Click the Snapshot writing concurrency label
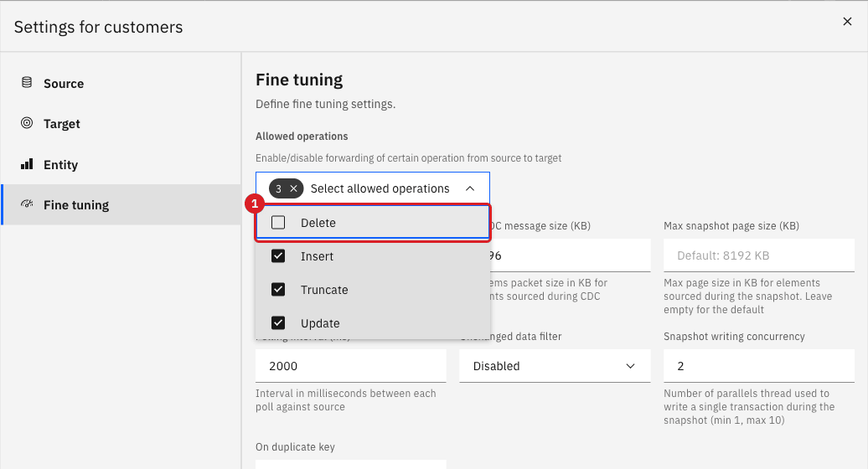The width and height of the screenshot is (868, 469). click(x=734, y=337)
